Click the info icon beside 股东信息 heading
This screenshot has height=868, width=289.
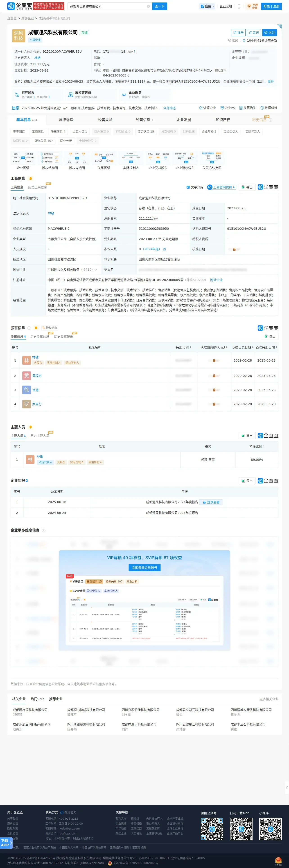point(29,328)
